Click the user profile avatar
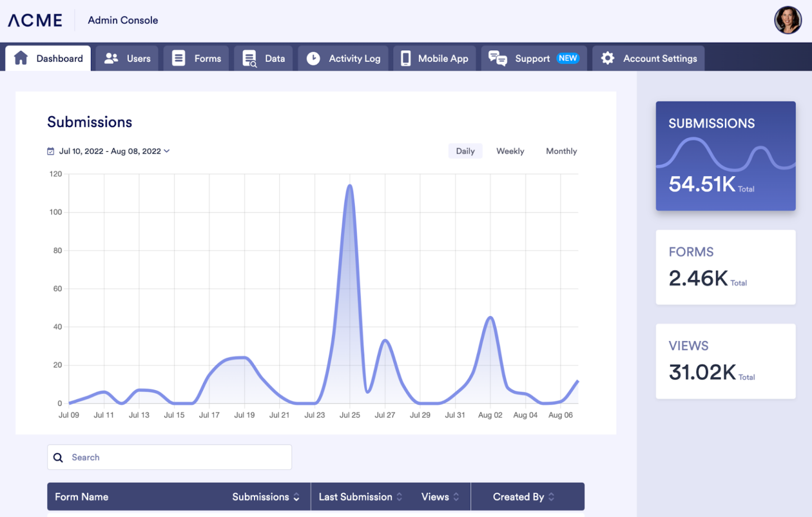The height and width of the screenshot is (517, 812). [x=788, y=20]
